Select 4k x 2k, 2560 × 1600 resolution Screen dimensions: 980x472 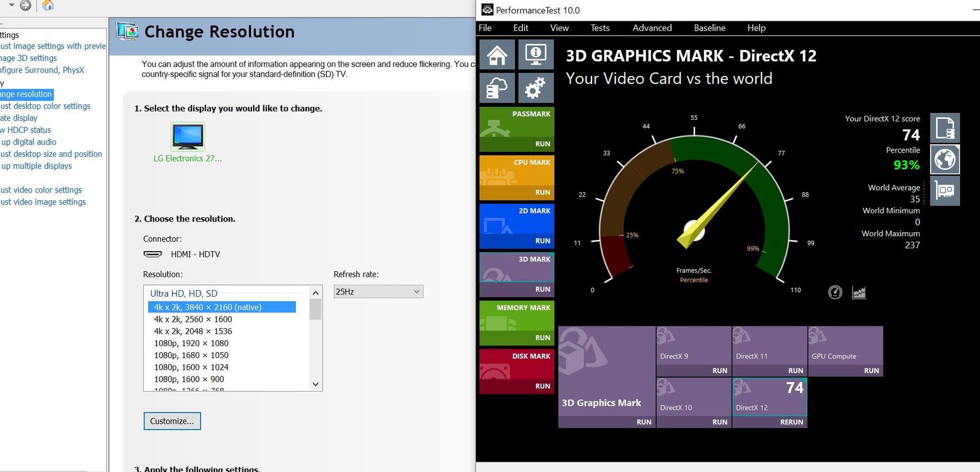(193, 319)
